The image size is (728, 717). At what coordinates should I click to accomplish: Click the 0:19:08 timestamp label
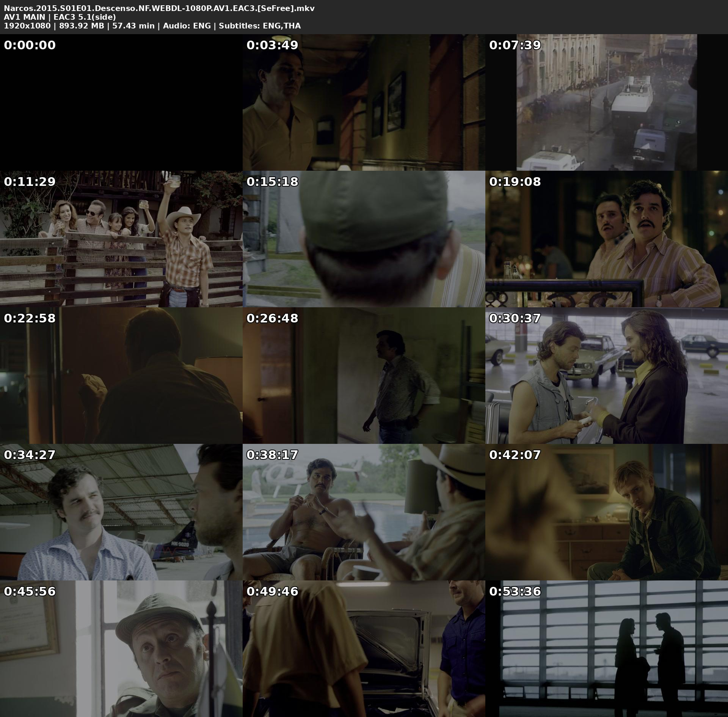point(515,182)
